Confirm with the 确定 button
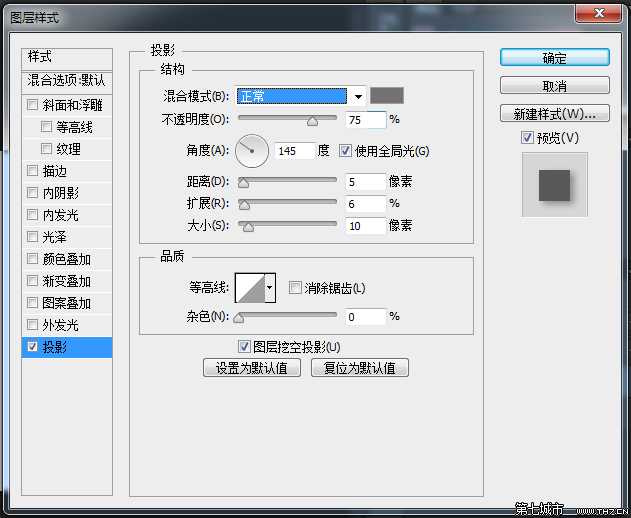Screen dimensions: 631x518 (x=555, y=58)
